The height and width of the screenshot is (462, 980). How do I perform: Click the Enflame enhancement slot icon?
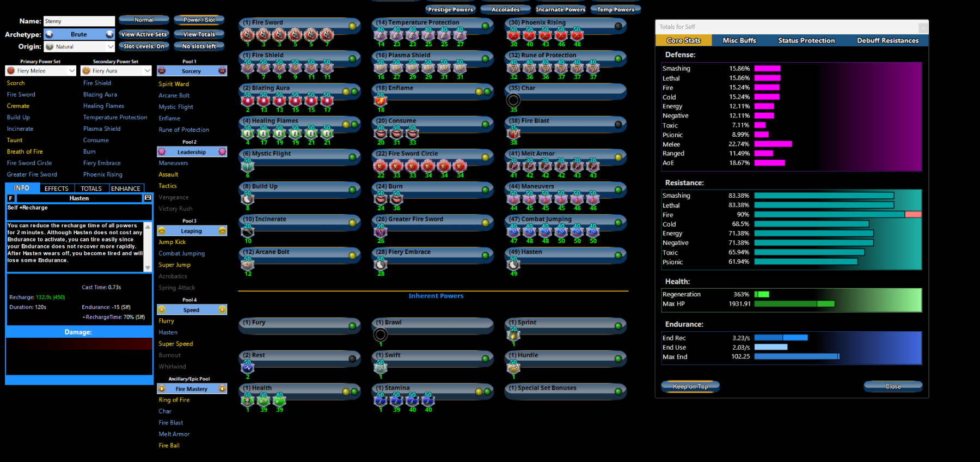tap(381, 100)
